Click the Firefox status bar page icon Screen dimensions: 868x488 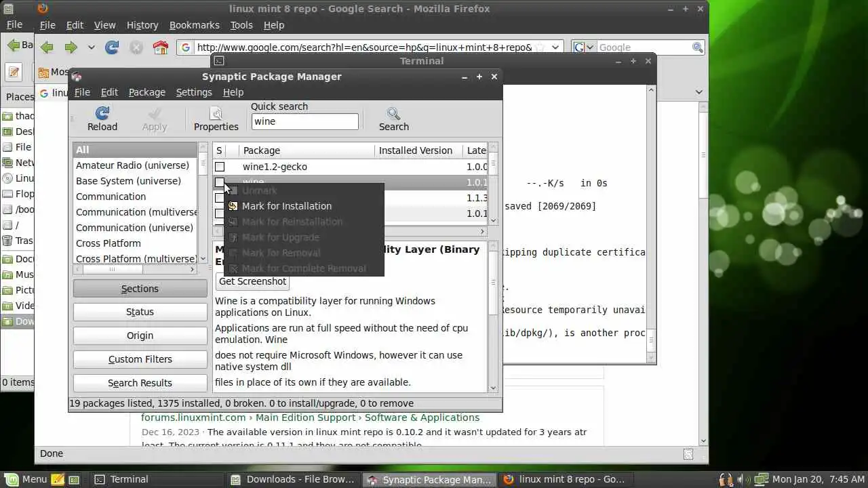[688, 454]
